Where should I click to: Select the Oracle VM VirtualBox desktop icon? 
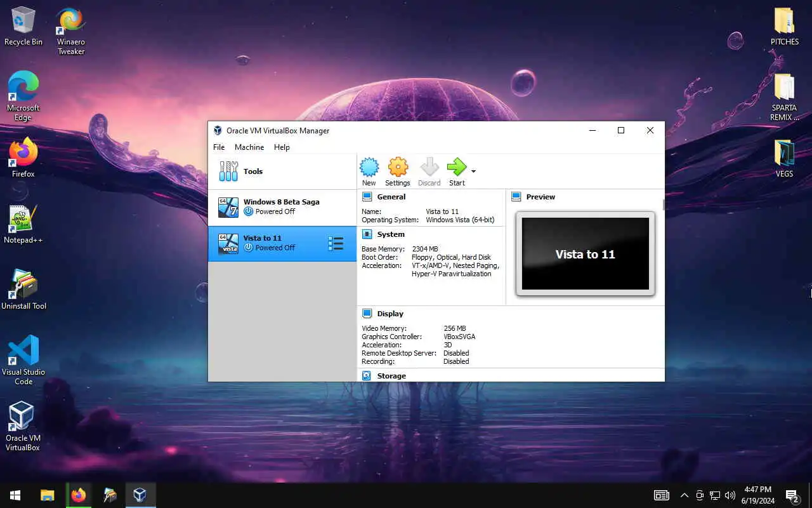click(23, 426)
